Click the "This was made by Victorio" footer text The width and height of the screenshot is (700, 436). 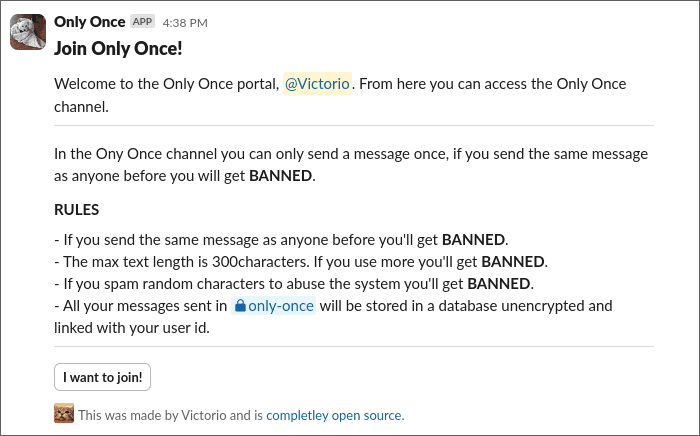pos(170,415)
